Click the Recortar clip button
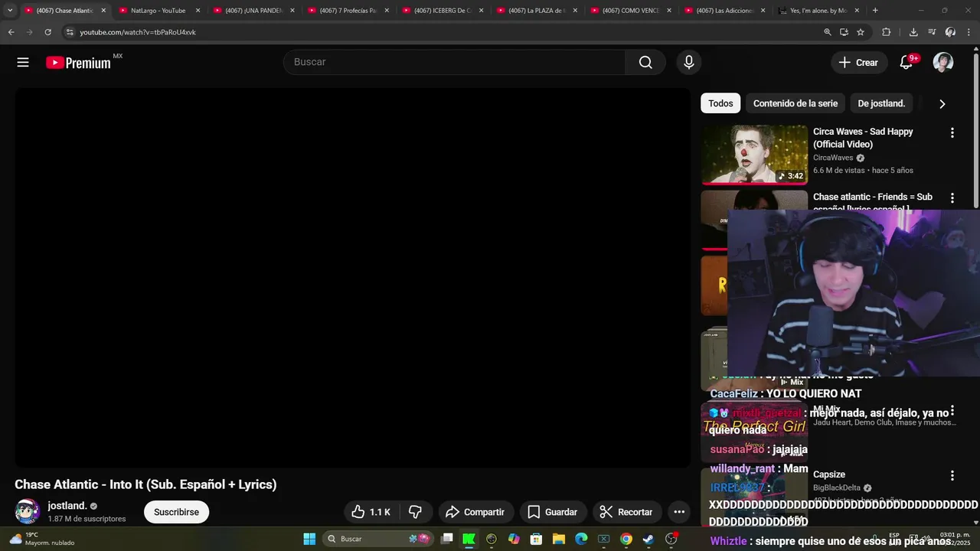980x551 pixels. point(626,512)
